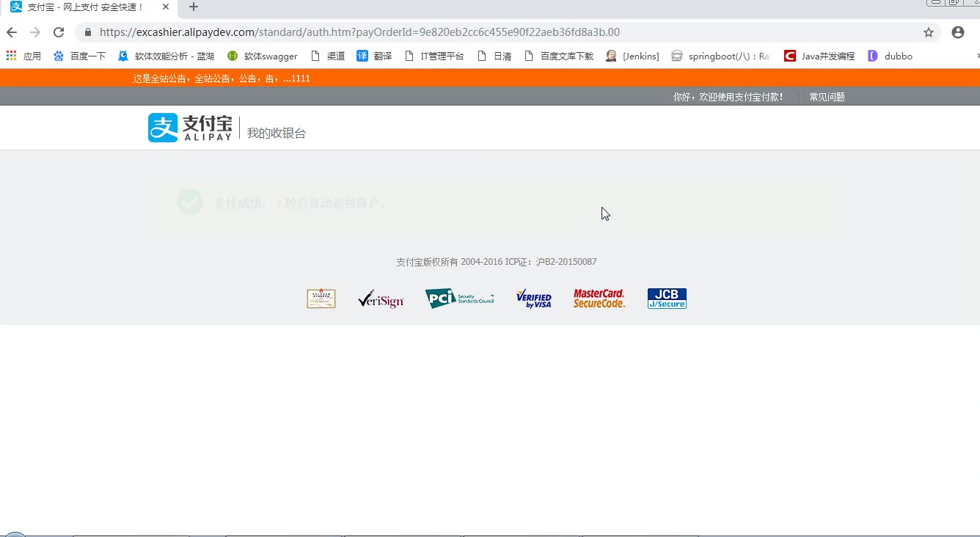980x537 pixels.
Task: Open the springboot bookmark
Action: (721, 56)
